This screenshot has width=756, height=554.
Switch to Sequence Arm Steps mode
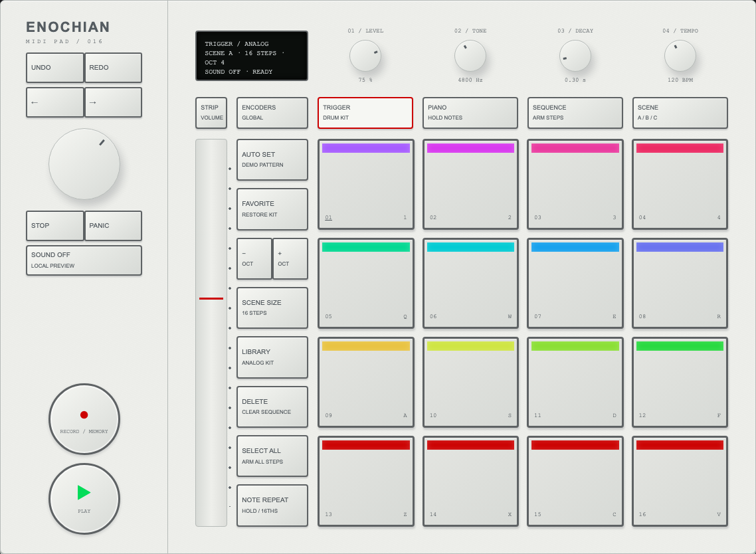575,113
